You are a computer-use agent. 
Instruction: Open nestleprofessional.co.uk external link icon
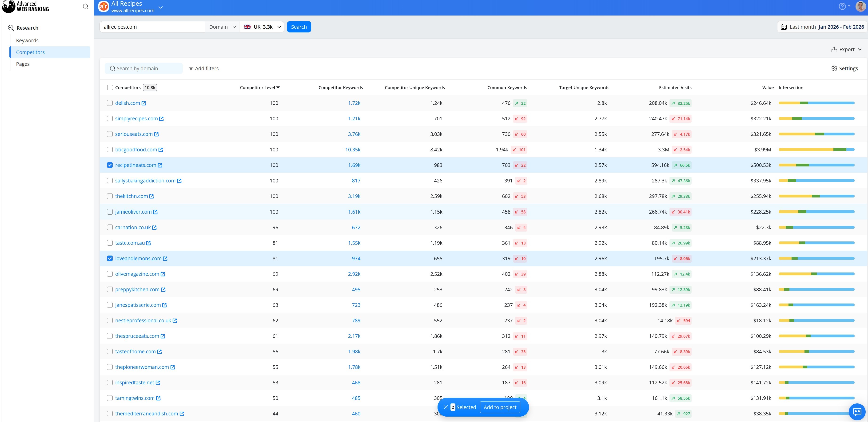point(175,321)
